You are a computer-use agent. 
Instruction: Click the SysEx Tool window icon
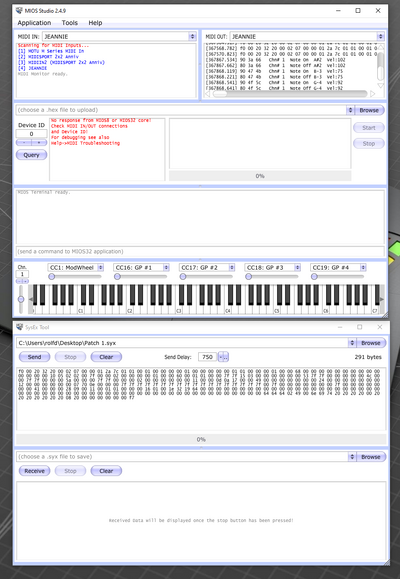click(20, 327)
